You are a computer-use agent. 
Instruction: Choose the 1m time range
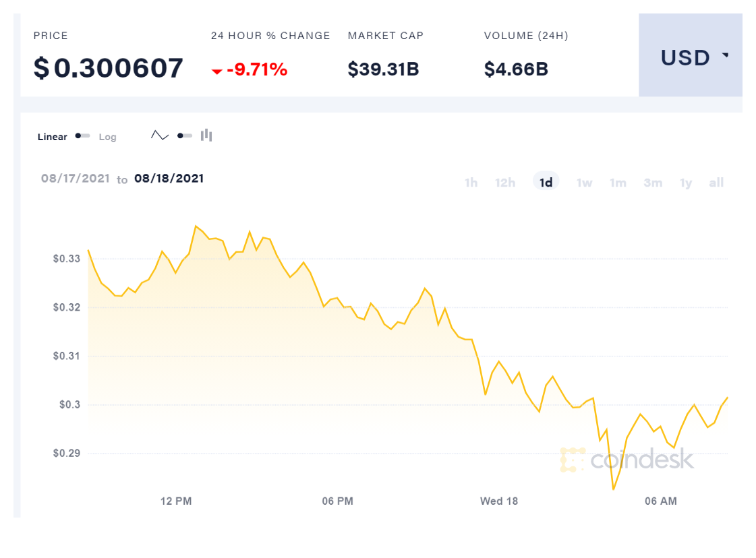pos(618,183)
